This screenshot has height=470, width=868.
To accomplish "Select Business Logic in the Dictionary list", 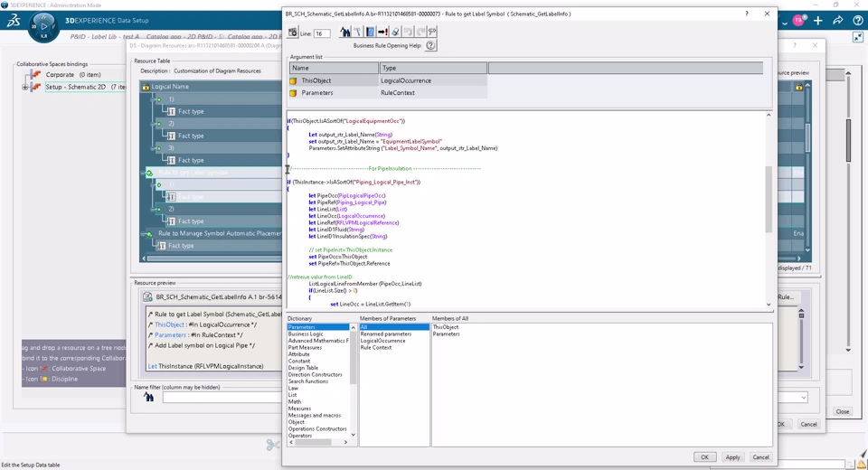I will coord(306,334).
